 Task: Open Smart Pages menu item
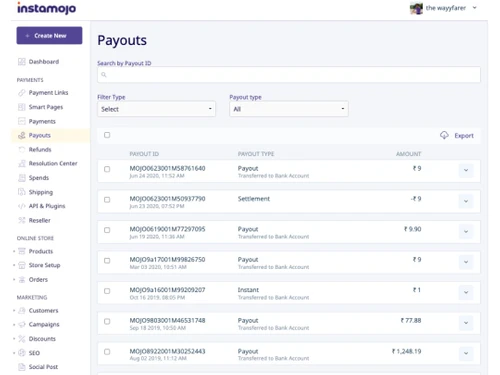[46, 107]
